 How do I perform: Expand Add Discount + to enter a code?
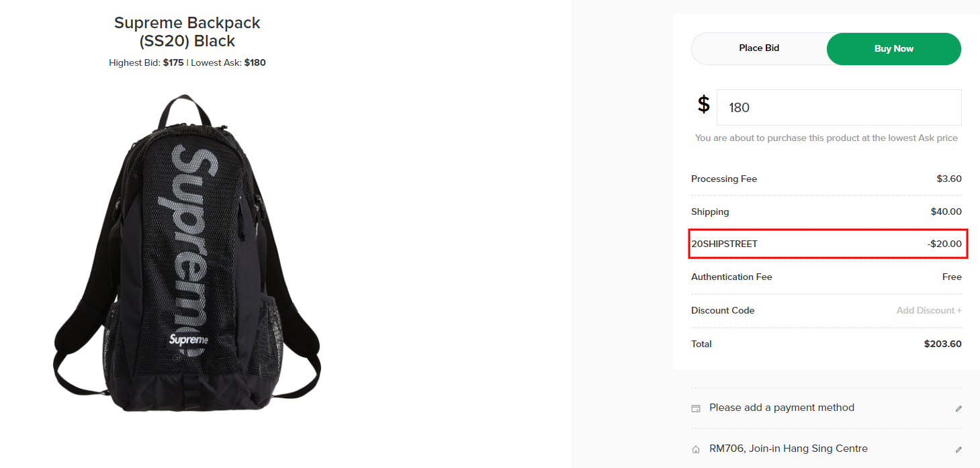tap(929, 310)
